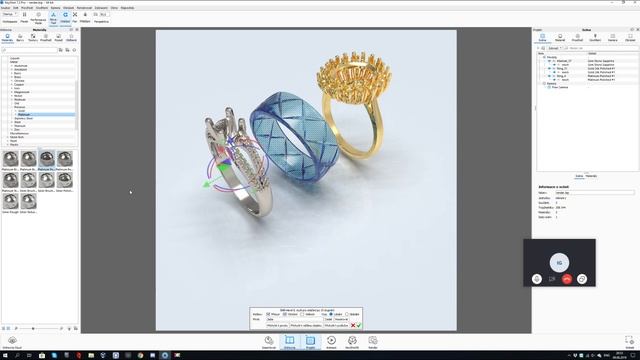Toggle video camera in the call widget

click(552, 279)
